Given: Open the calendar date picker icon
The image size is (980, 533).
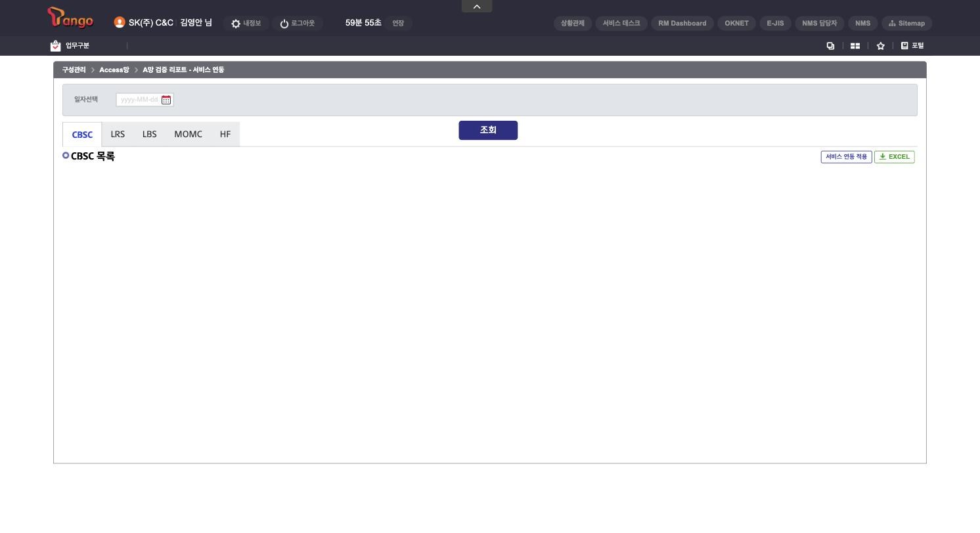Looking at the screenshot, I should 166,100.
